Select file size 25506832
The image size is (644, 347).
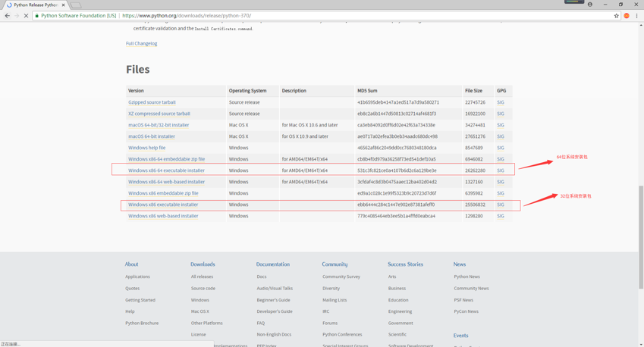pyautogui.click(x=475, y=205)
